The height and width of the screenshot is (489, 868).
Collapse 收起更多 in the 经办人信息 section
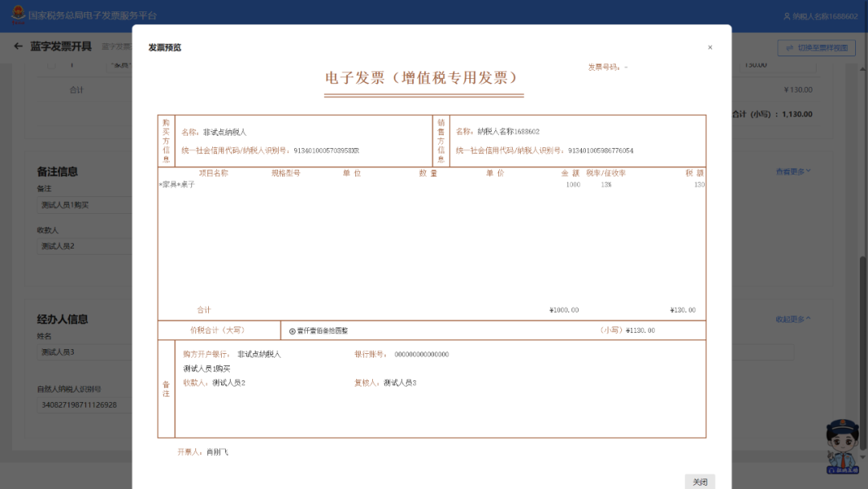pyautogui.click(x=793, y=319)
